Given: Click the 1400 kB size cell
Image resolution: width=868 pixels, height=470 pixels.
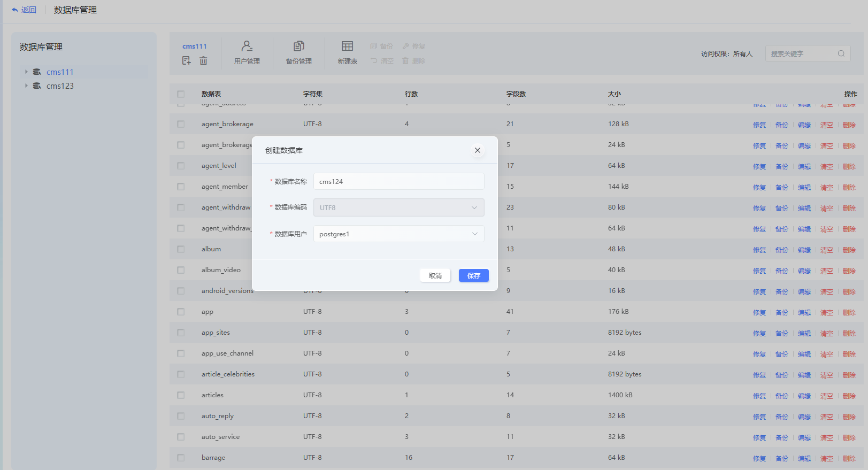Looking at the screenshot, I should click(620, 395).
